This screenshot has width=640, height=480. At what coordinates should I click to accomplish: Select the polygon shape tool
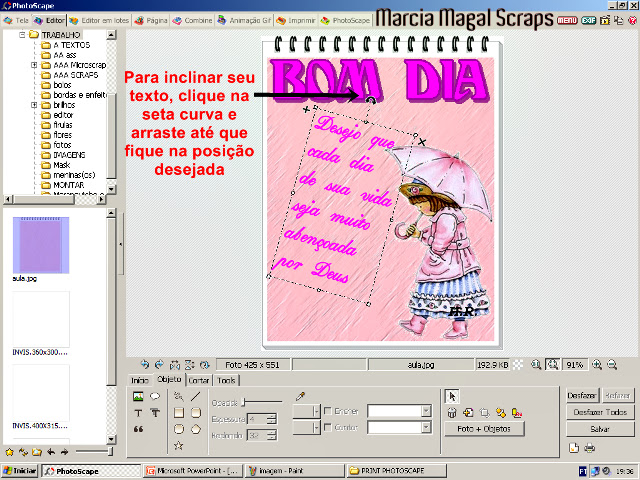tap(196, 429)
